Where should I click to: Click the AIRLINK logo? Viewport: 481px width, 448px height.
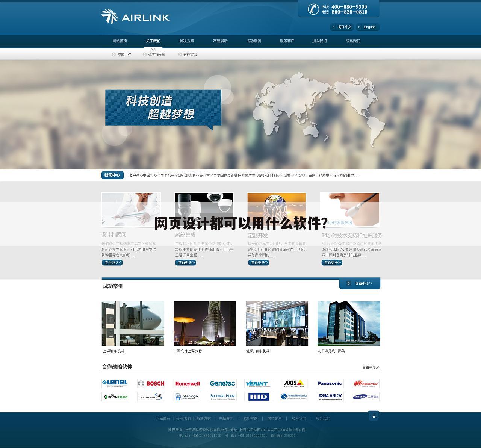(x=136, y=17)
